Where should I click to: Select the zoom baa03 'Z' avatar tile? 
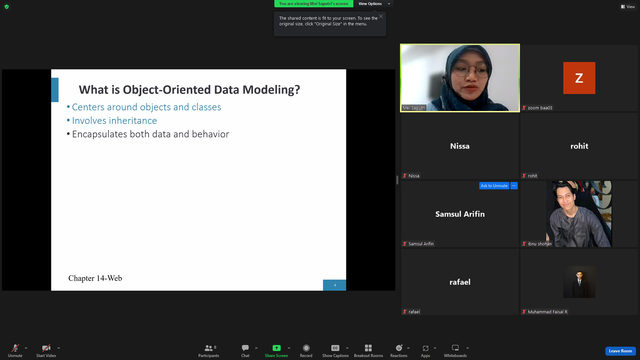tap(579, 78)
